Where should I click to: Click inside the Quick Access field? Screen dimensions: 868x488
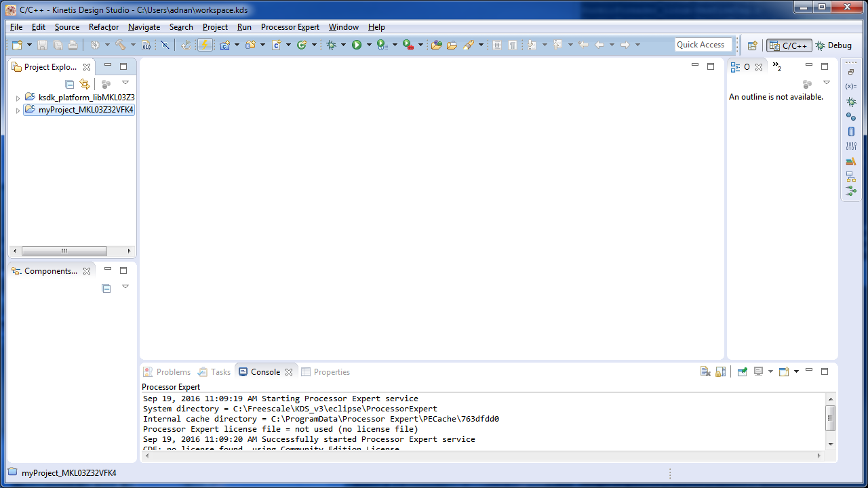pyautogui.click(x=703, y=45)
